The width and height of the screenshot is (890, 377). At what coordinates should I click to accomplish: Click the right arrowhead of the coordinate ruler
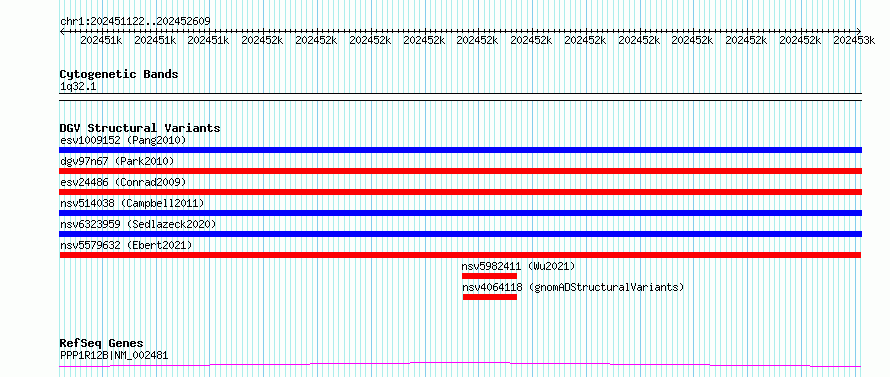coord(858,31)
